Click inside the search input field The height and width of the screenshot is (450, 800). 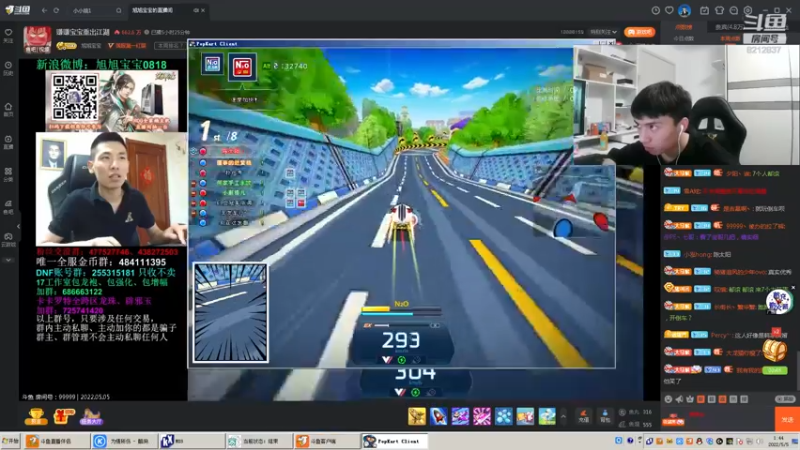coord(92,10)
